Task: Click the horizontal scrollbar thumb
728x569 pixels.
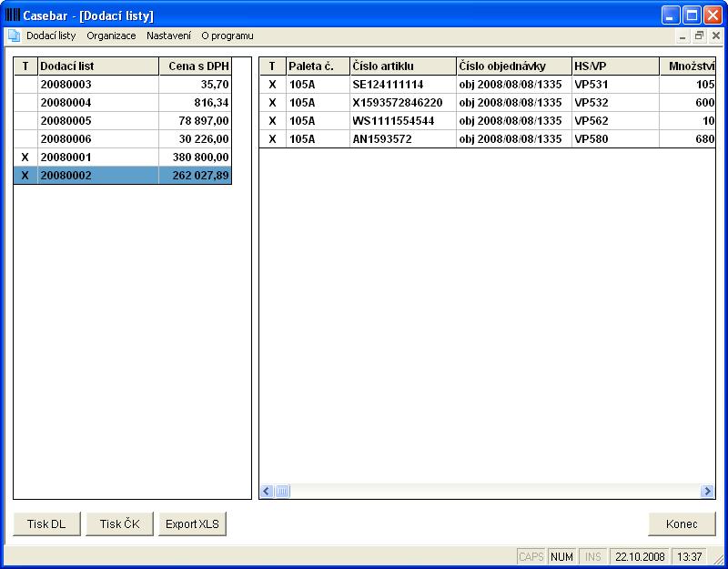Action: pyautogui.click(x=282, y=491)
